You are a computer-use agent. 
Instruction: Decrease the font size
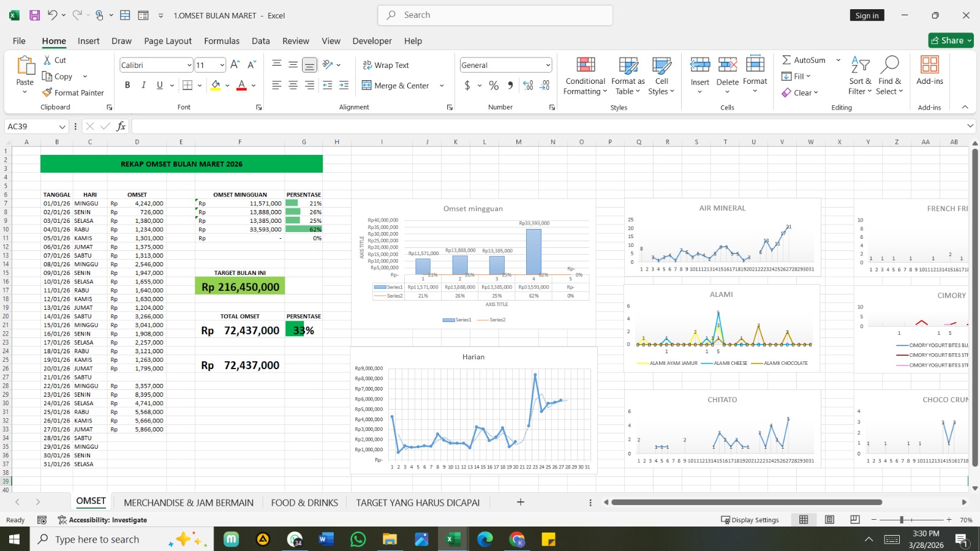coord(252,65)
